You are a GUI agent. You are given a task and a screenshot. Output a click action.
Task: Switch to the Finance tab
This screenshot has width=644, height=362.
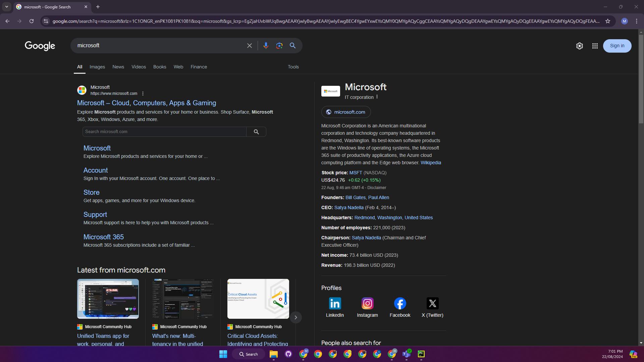point(199,67)
